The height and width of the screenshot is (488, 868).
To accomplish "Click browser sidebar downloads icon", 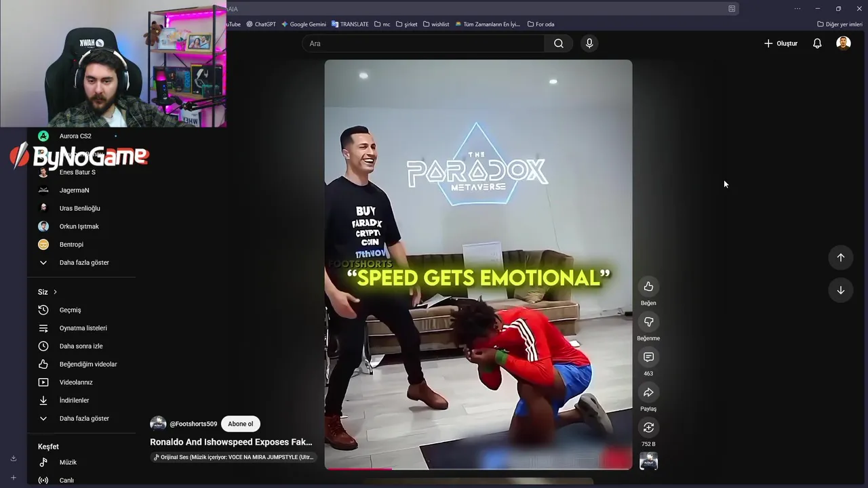I will (13, 459).
